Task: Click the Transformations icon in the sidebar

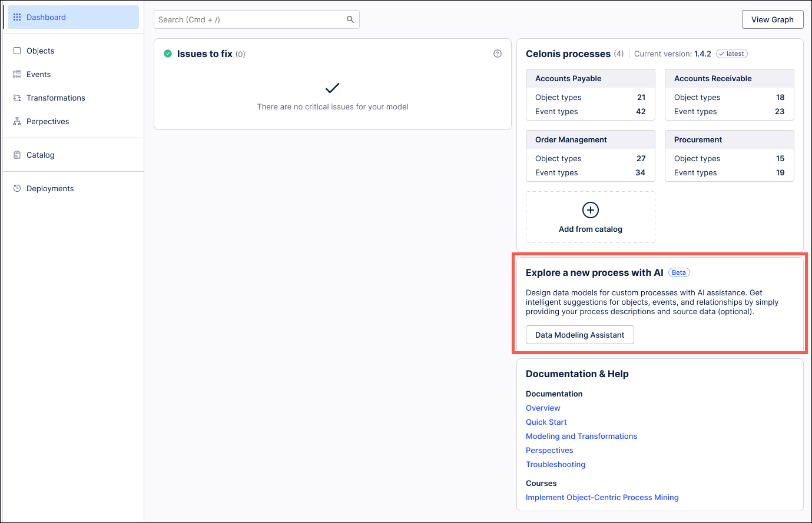Action: pos(17,98)
